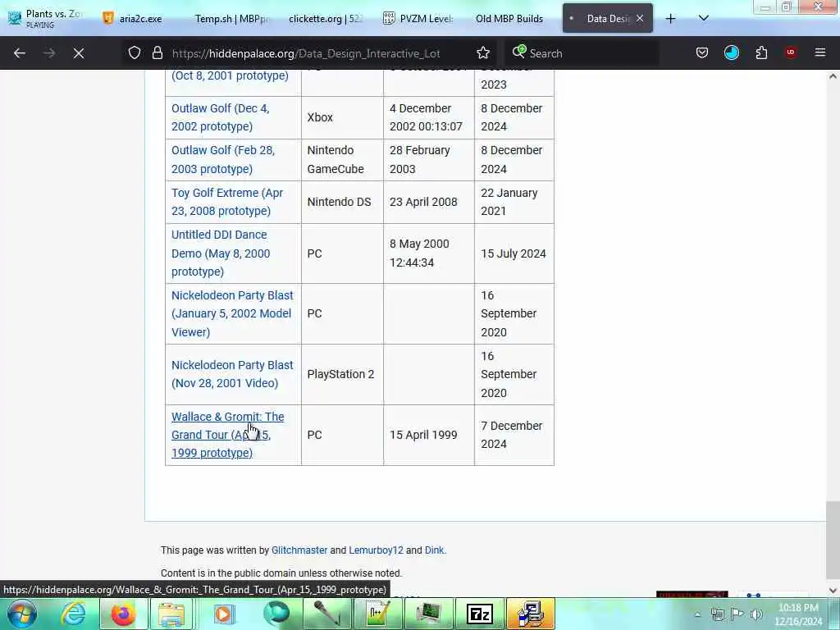
Task: Show hidden system tray icons
Action: 697,614
